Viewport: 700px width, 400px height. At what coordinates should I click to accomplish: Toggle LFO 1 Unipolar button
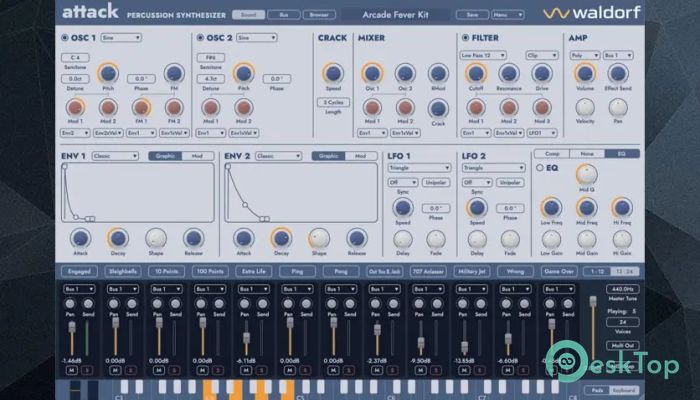436,183
